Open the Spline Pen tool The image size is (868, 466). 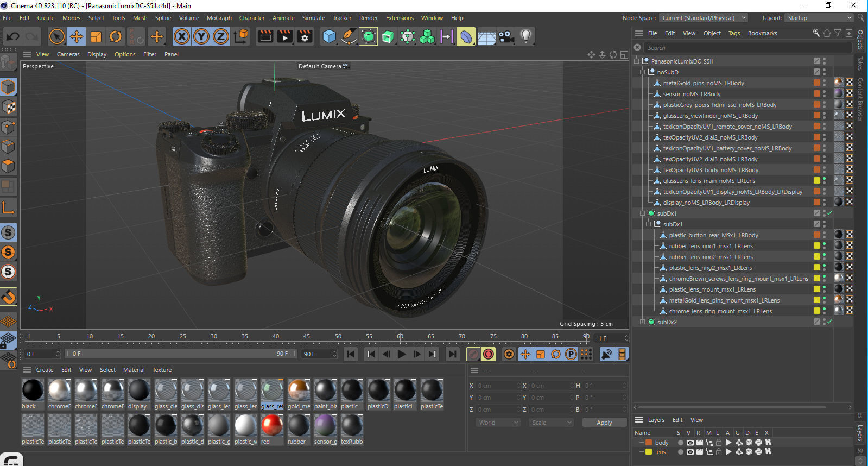pos(349,36)
